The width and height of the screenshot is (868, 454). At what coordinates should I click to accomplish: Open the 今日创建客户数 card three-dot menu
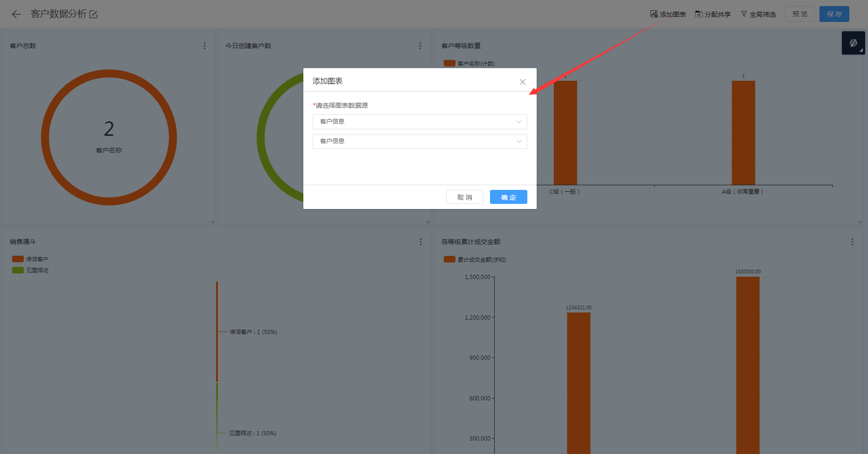click(x=420, y=46)
